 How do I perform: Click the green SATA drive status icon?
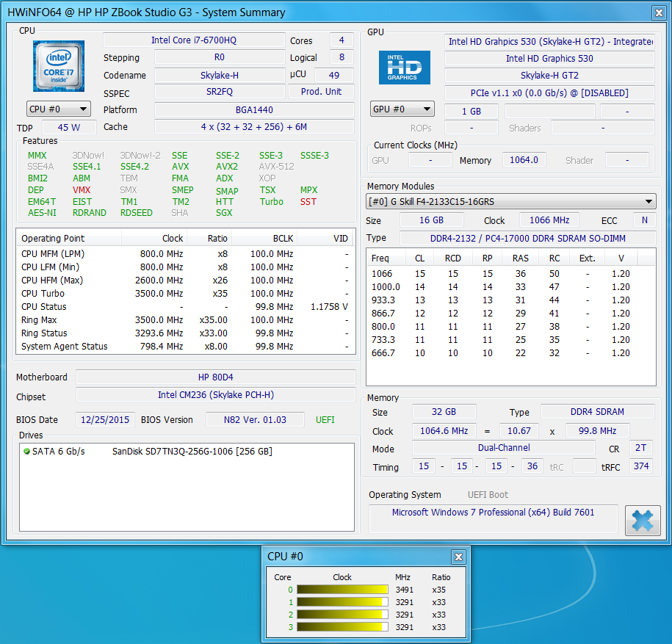[x=26, y=451]
